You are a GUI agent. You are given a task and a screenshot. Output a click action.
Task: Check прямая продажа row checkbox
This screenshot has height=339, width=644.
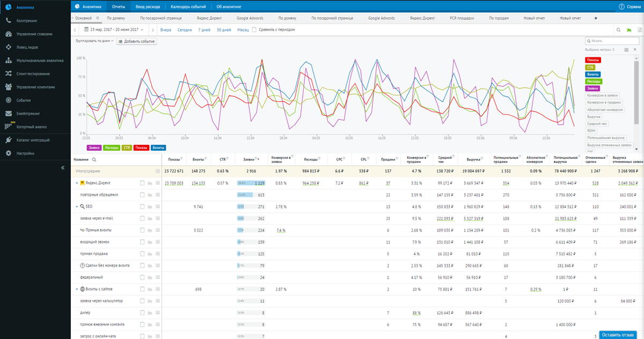142,254
